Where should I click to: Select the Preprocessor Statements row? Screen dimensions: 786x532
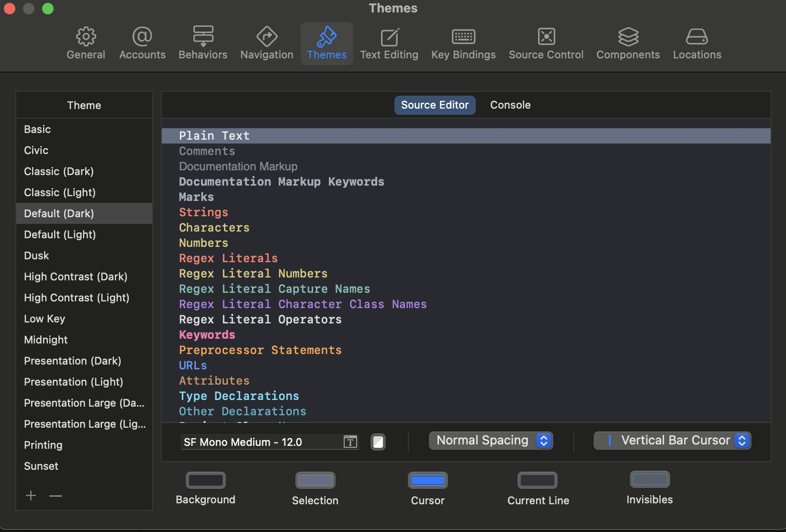(466, 350)
